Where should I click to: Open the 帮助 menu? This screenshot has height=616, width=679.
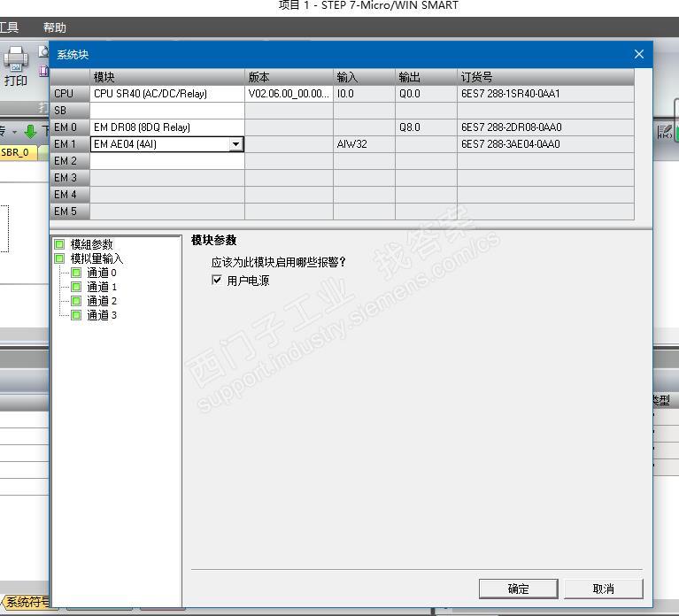(55, 27)
